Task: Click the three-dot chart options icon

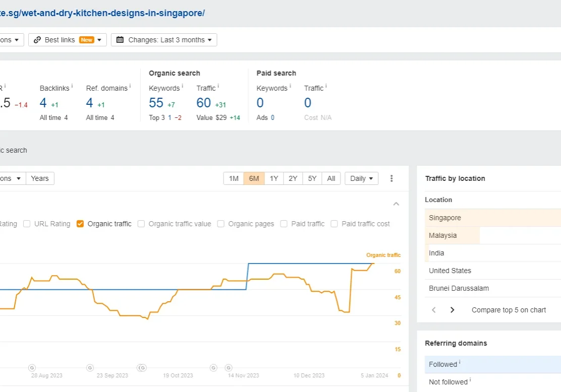Action: point(391,178)
